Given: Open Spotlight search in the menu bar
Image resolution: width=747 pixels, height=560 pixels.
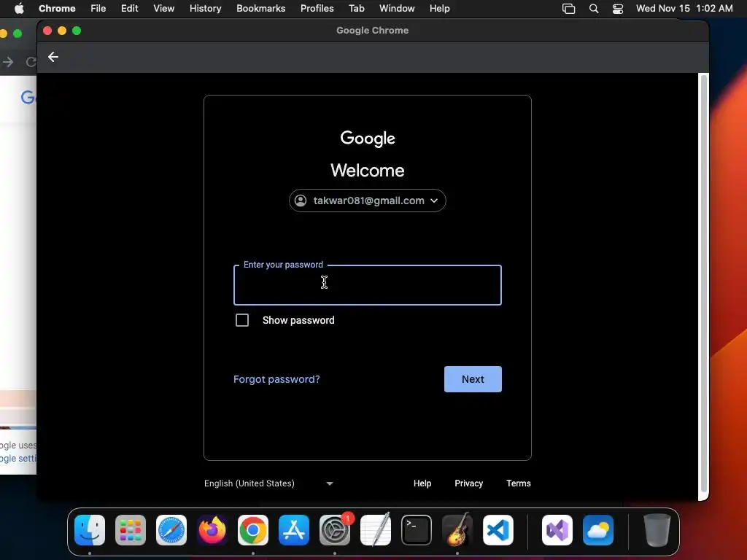Looking at the screenshot, I should pos(594,9).
